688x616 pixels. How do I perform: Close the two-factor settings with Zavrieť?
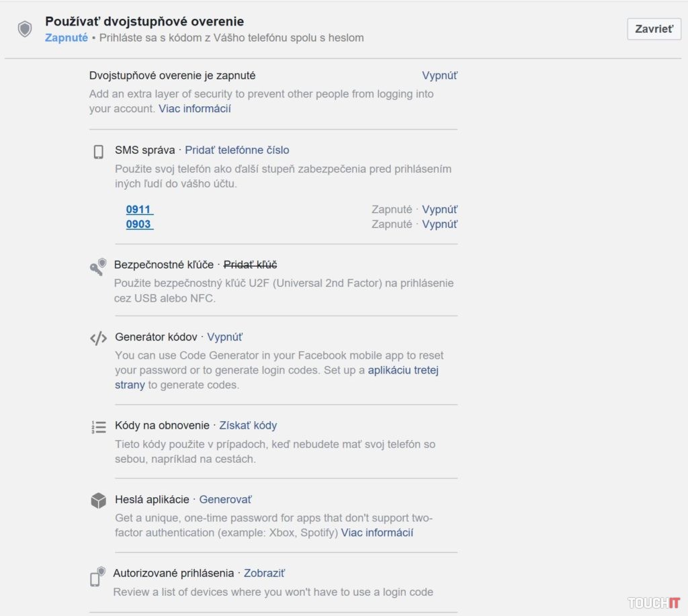click(654, 30)
